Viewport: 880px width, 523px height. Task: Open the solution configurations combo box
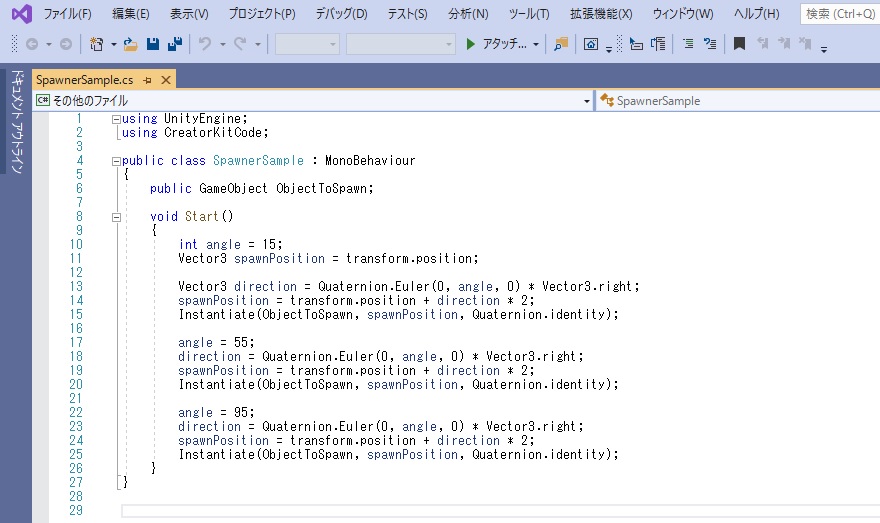(x=308, y=44)
